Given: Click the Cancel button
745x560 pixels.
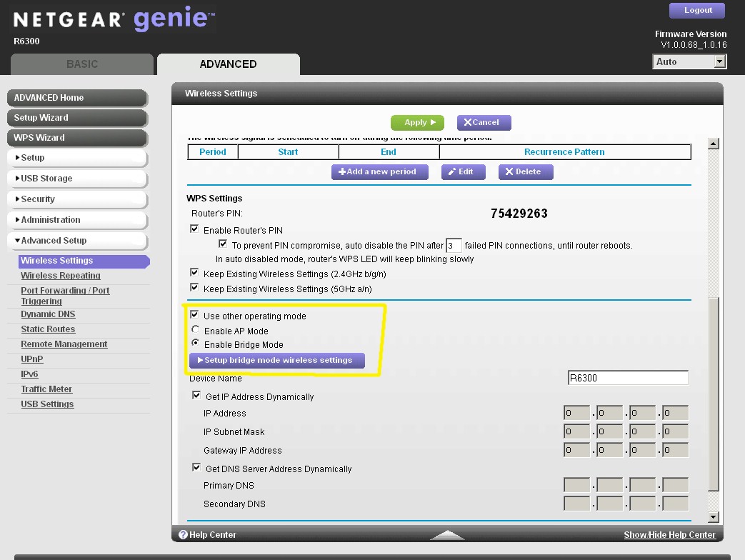Looking at the screenshot, I should point(484,123).
